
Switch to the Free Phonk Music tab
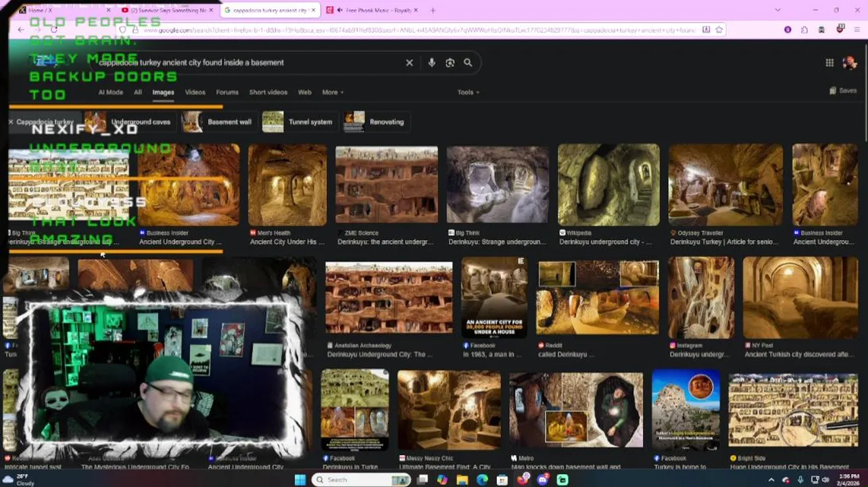[372, 10]
